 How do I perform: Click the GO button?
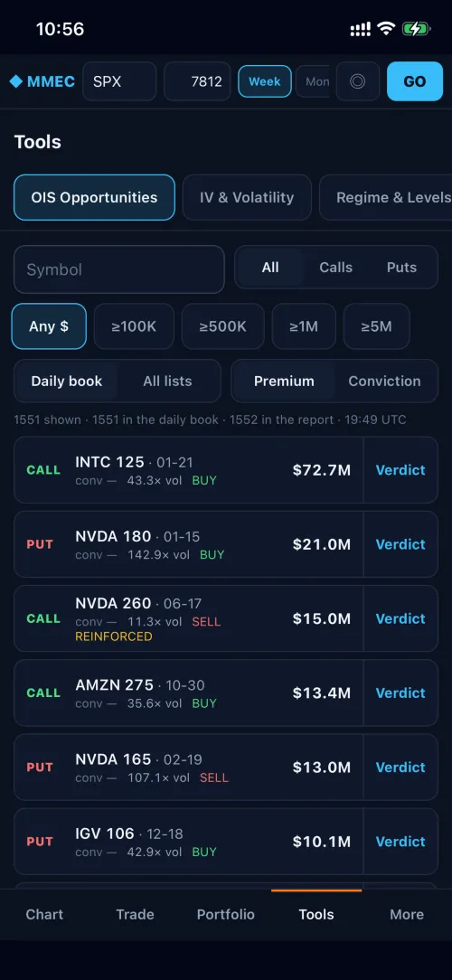(x=415, y=81)
